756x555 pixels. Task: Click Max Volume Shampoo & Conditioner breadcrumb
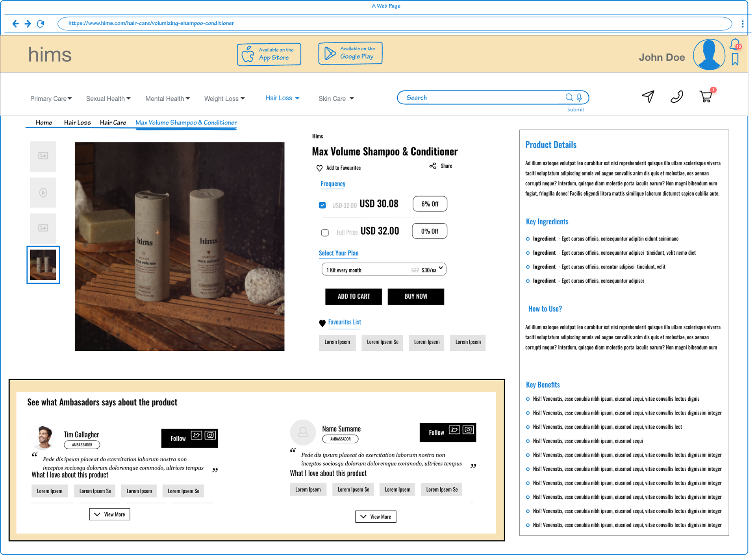point(186,122)
